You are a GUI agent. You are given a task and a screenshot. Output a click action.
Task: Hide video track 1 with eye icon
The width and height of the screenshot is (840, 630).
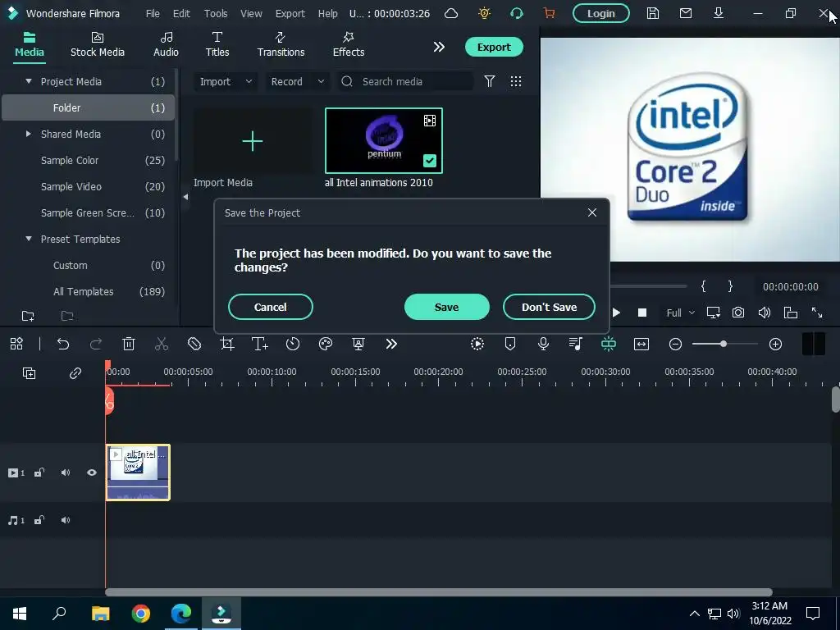(x=92, y=472)
